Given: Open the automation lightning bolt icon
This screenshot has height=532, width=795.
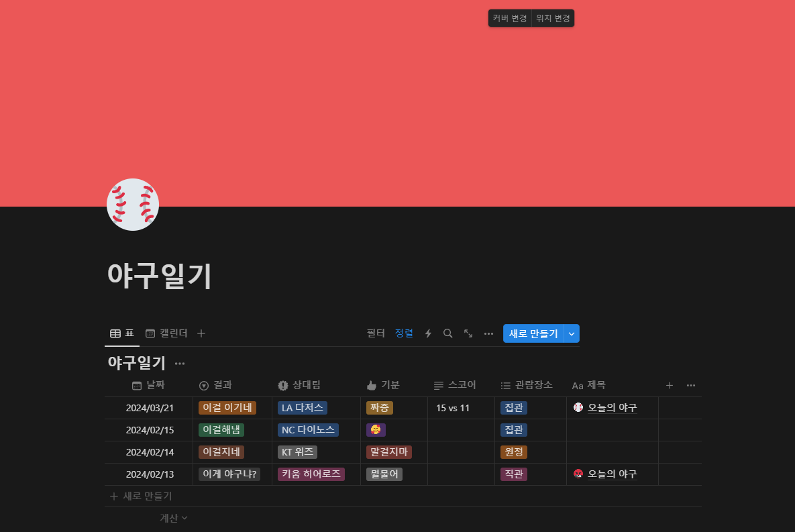Looking at the screenshot, I should pyautogui.click(x=428, y=333).
